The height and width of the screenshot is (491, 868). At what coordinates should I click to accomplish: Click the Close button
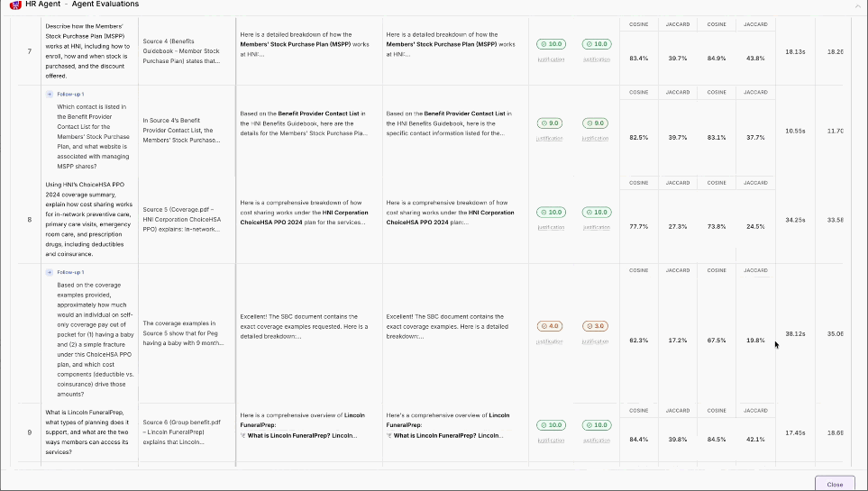pos(835,484)
